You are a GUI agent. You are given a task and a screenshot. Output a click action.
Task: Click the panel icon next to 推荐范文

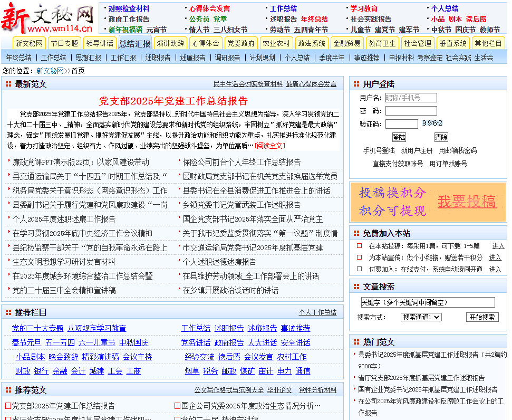coord(7,390)
